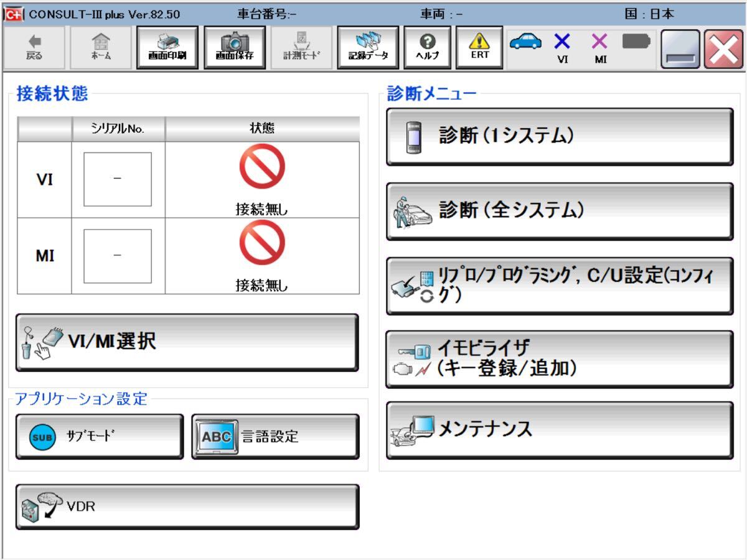Click the 戻る back arrow button
The height and width of the screenshot is (560, 747).
(35, 47)
